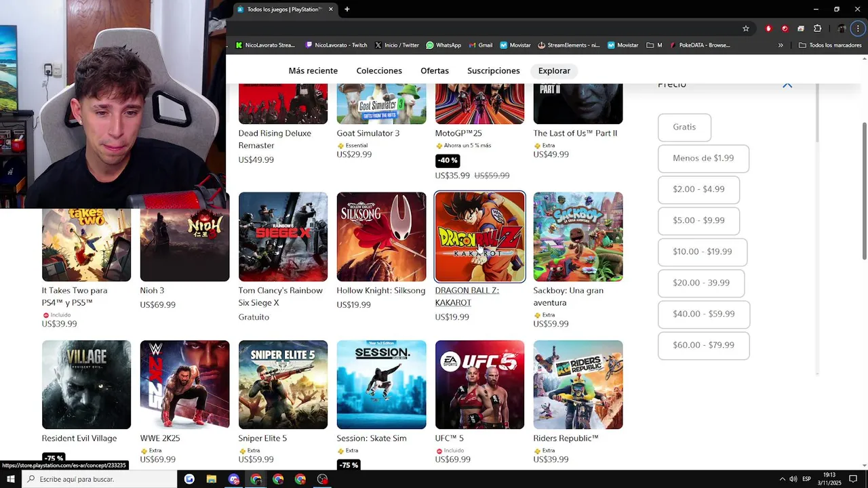Image resolution: width=868 pixels, height=488 pixels.
Task: Open MotoGP 25 title link
Action: (x=458, y=134)
